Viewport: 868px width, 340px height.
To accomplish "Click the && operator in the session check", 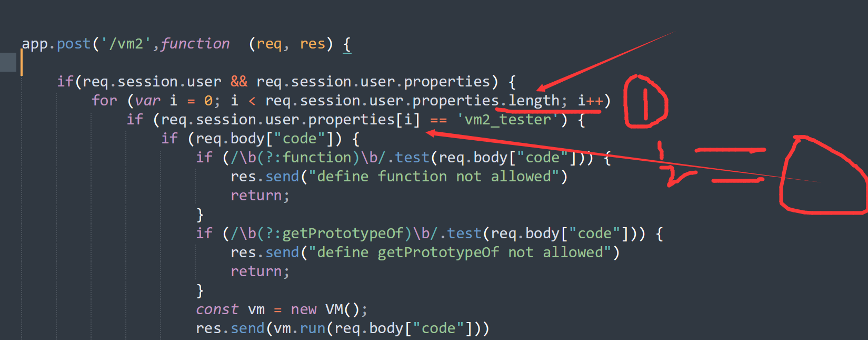I will (239, 82).
